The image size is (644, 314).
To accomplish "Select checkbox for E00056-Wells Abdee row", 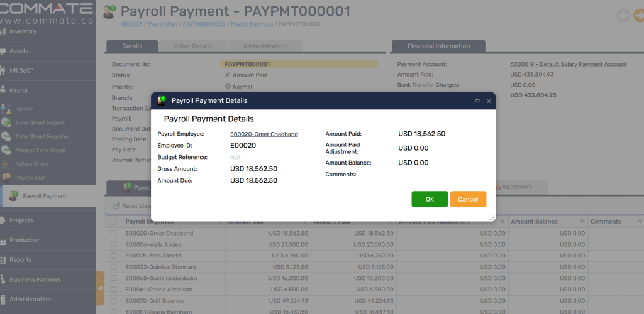I will pos(114,245).
